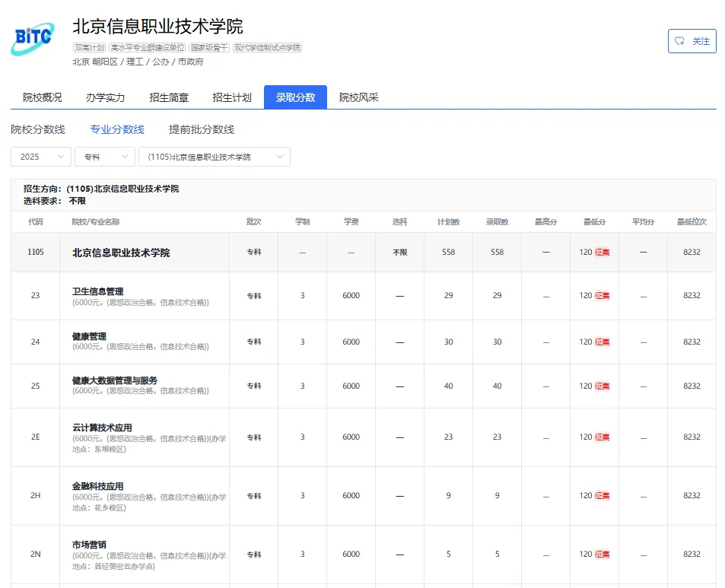Click the BITC school logo
Viewport: 725px width, 588px height.
pos(33,39)
